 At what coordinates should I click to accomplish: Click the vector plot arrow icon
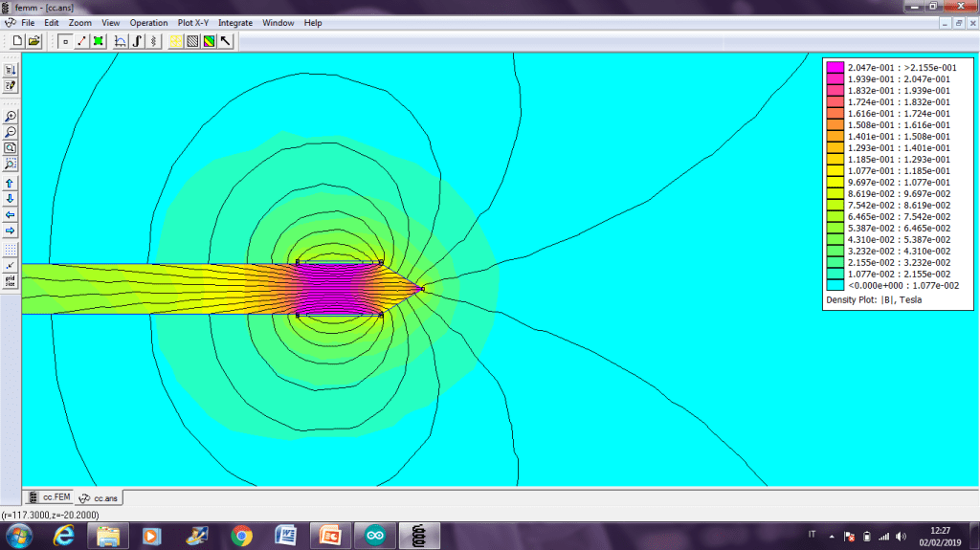pos(226,41)
